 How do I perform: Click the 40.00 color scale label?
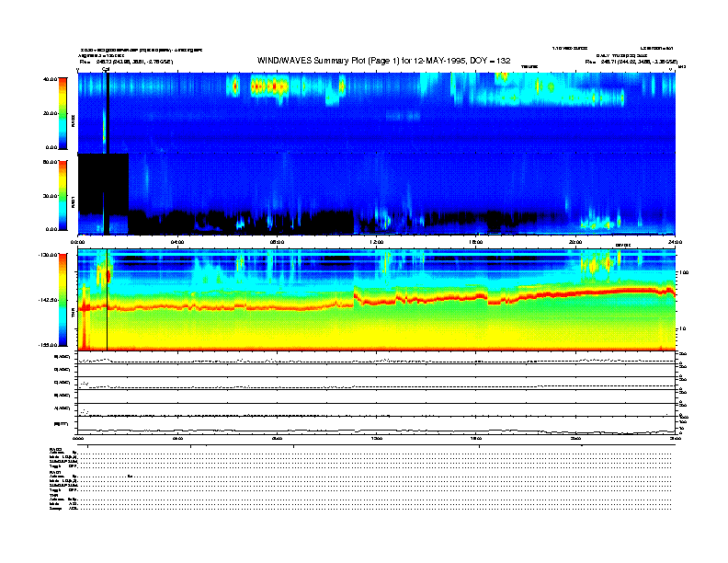click(50, 79)
